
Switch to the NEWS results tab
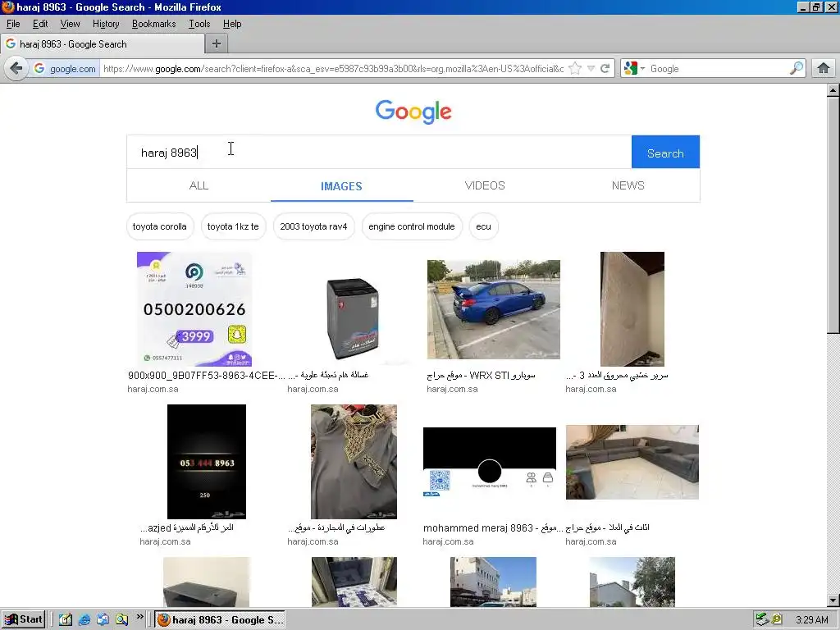click(x=628, y=185)
